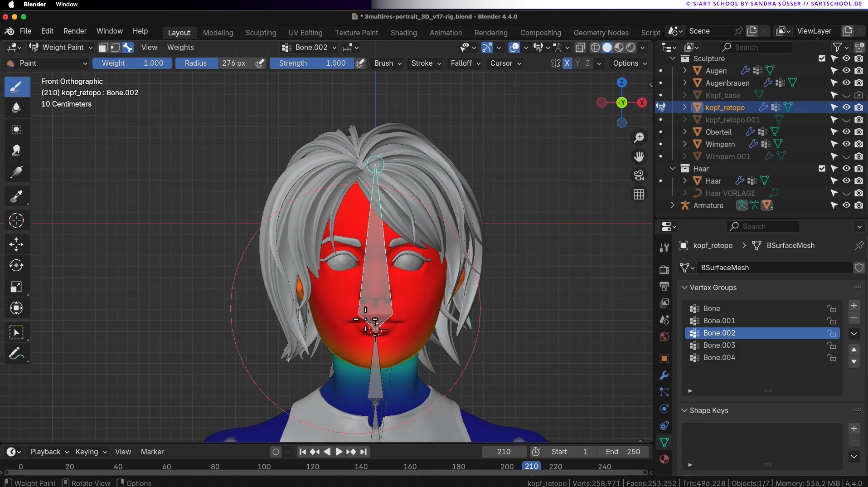
Task: Open the Render menu
Action: (x=75, y=31)
